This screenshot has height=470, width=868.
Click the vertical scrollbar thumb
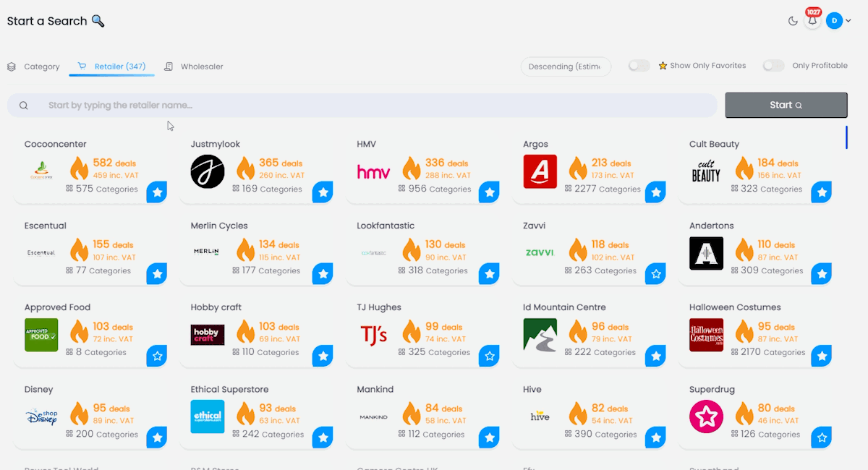846,137
